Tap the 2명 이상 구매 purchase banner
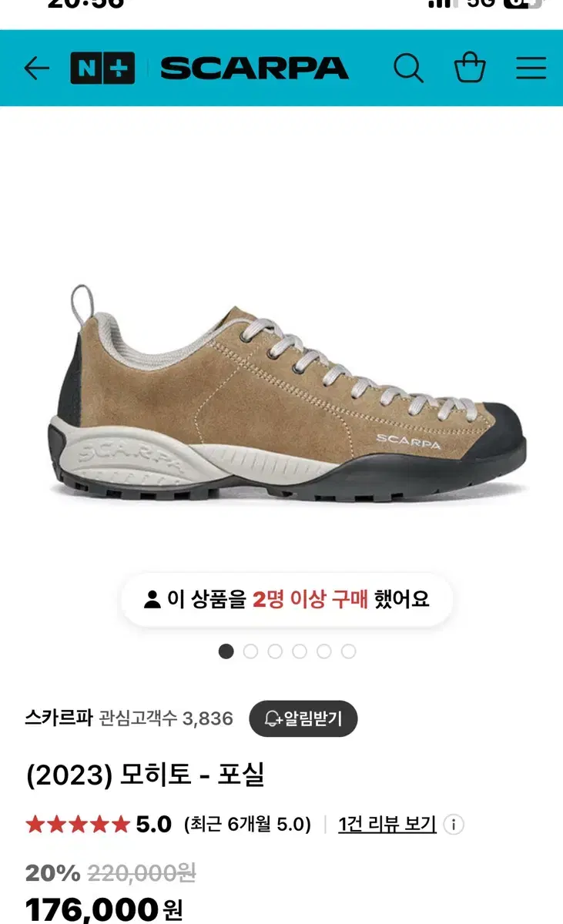 287,599
